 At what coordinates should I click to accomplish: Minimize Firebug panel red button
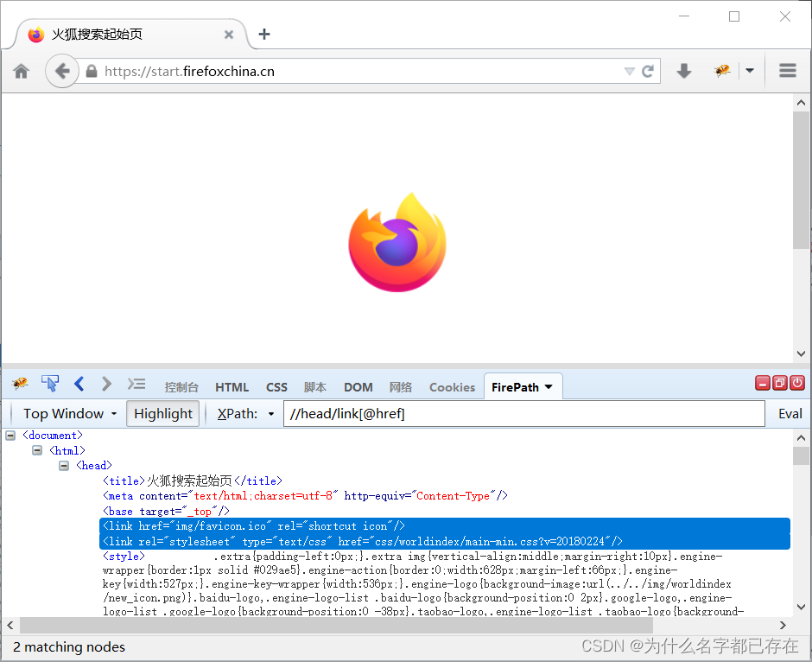tap(762, 383)
